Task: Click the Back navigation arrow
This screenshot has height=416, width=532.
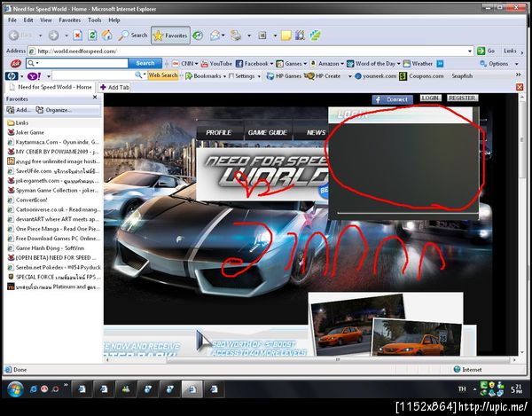Action: [x=14, y=35]
